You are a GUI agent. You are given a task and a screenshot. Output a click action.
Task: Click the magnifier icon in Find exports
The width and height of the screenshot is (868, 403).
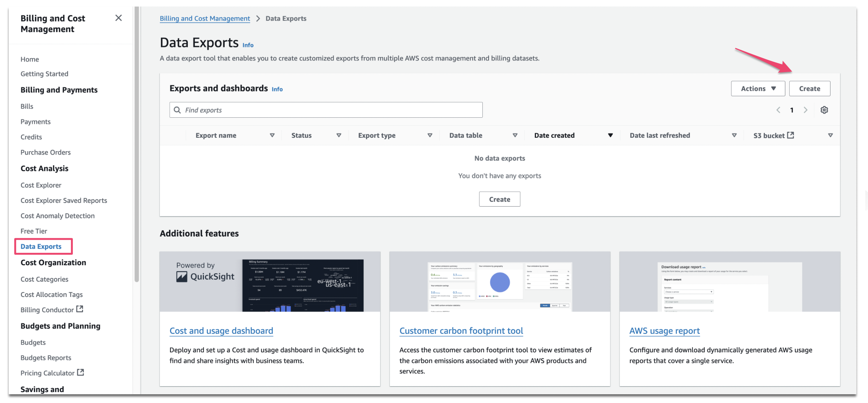(177, 110)
